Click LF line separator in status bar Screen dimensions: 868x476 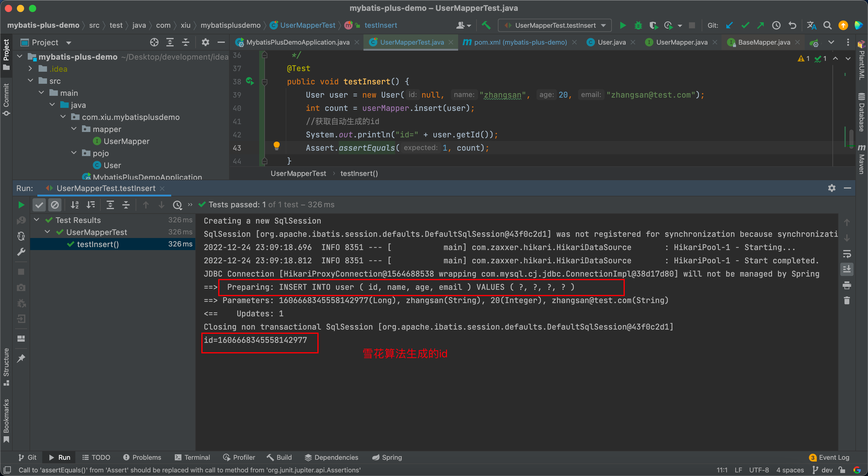pyautogui.click(x=738, y=470)
